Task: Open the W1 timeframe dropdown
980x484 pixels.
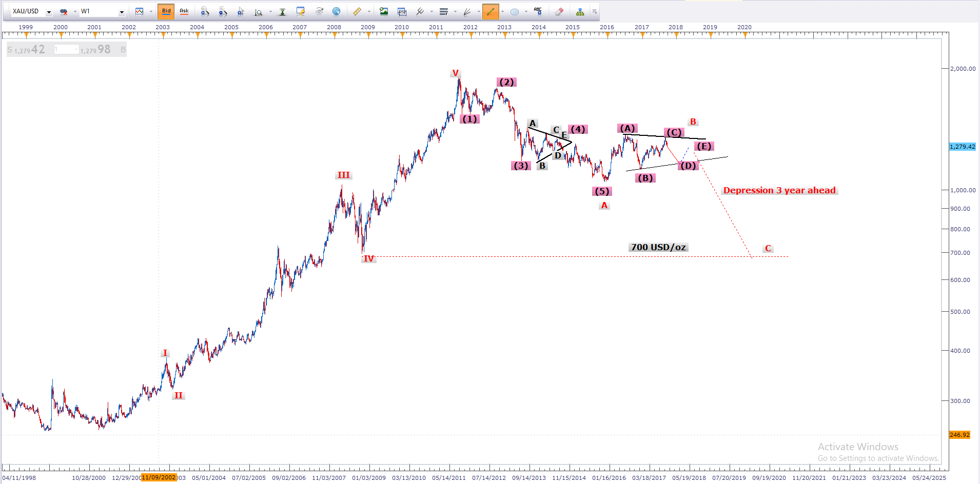Action: tap(122, 12)
